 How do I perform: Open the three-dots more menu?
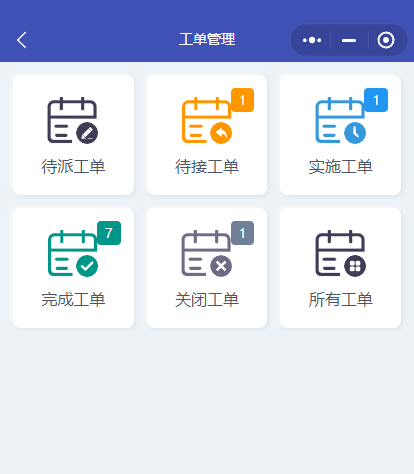pos(312,40)
